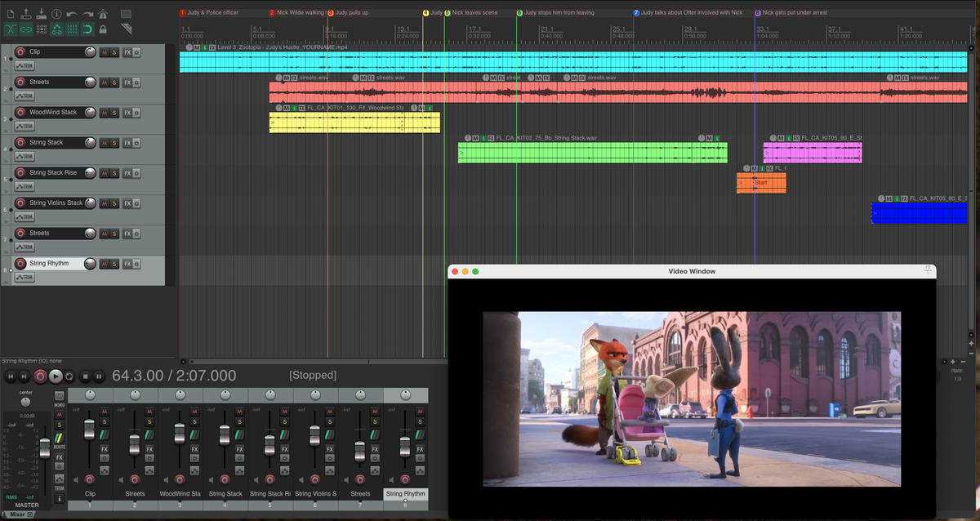Click the transport Pause button
The image size is (980, 521).
99,376
